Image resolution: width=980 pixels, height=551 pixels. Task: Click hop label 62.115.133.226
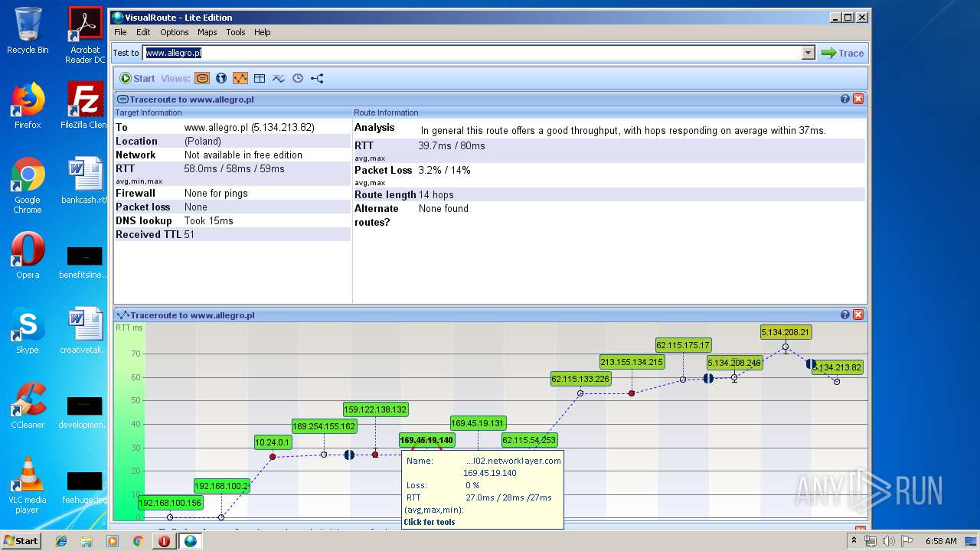pos(580,379)
